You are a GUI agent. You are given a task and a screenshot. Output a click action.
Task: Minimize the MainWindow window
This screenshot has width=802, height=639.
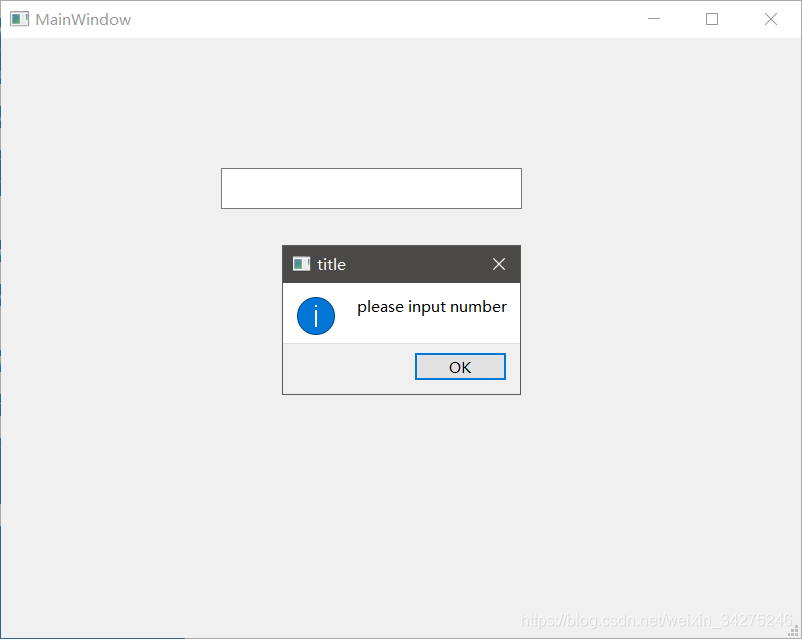(x=654, y=19)
